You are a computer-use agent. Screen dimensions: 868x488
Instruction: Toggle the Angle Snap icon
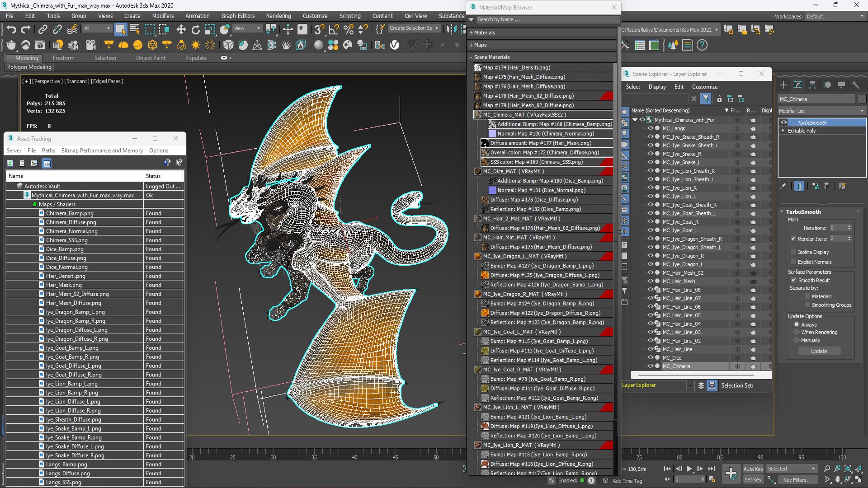pos(334,29)
